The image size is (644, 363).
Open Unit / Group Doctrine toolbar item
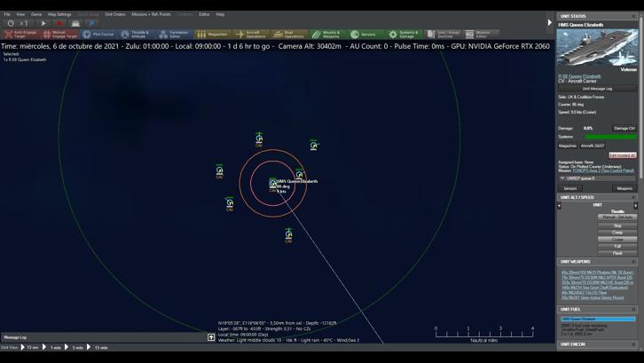coord(443,34)
